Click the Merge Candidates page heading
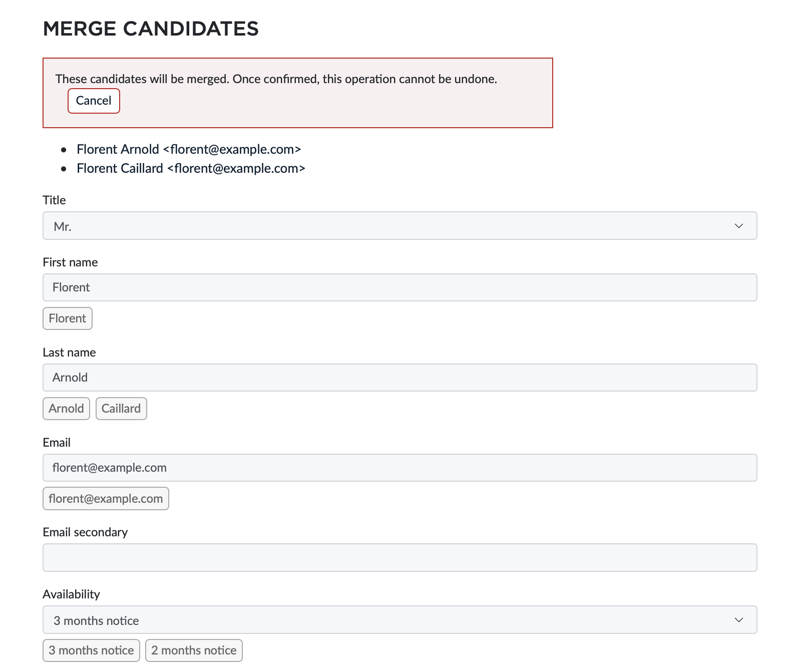 click(151, 29)
